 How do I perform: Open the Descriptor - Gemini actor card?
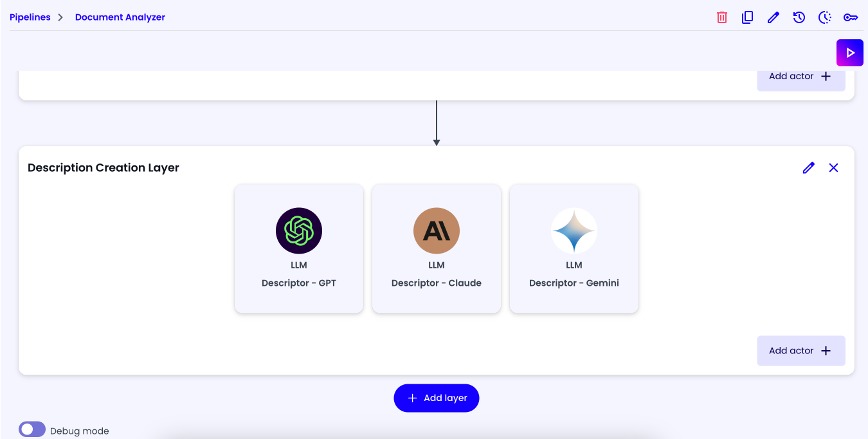(x=574, y=249)
